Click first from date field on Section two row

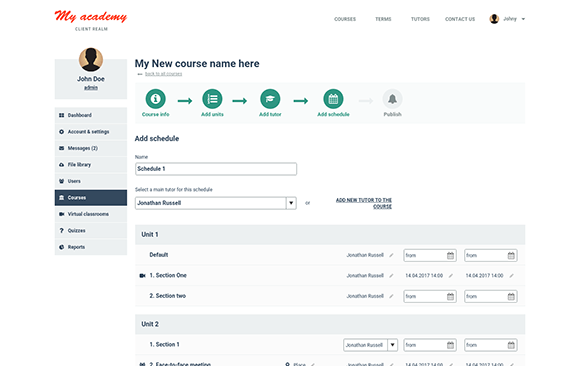click(430, 296)
